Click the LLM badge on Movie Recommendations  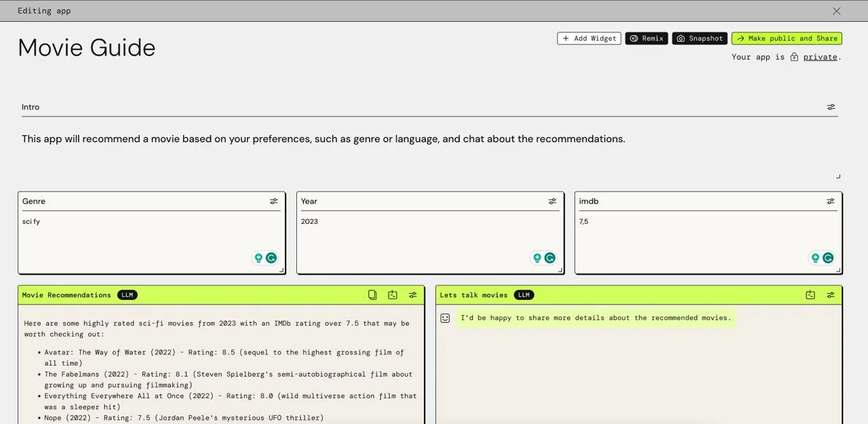[x=127, y=295]
